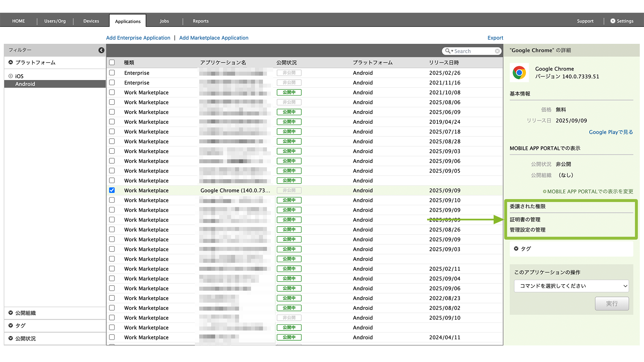The image size is (644, 362).
Task: Click the Settings gear icon
Action: [x=612, y=21]
